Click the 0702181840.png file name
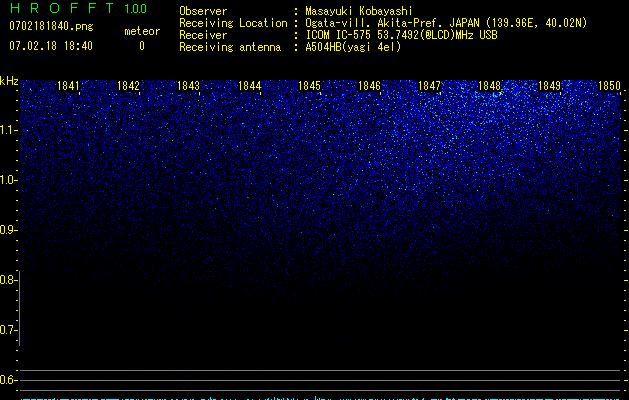 click(x=51, y=27)
